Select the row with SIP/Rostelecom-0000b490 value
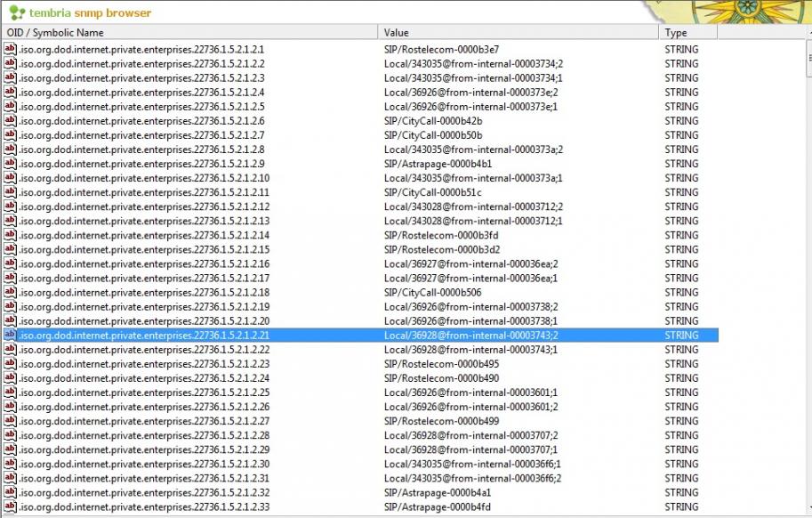The image size is (812, 518). coord(360,378)
